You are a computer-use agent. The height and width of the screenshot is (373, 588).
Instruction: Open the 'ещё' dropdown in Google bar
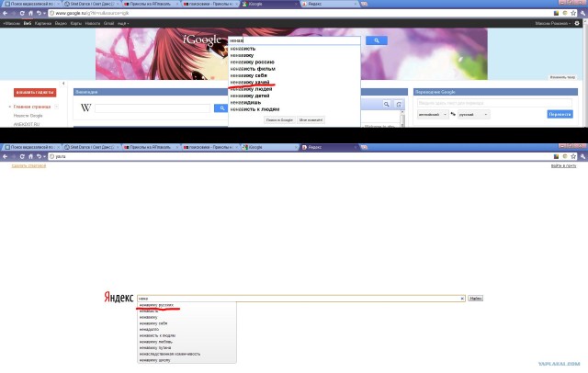(123, 23)
